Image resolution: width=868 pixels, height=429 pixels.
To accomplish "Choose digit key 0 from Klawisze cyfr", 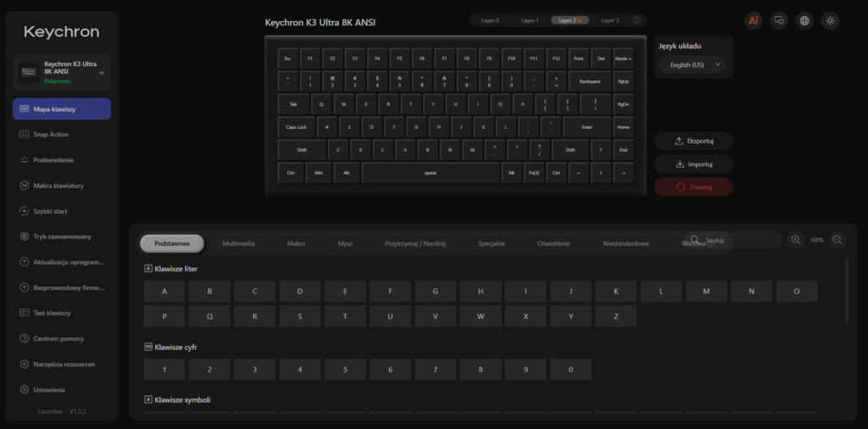I will point(570,369).
